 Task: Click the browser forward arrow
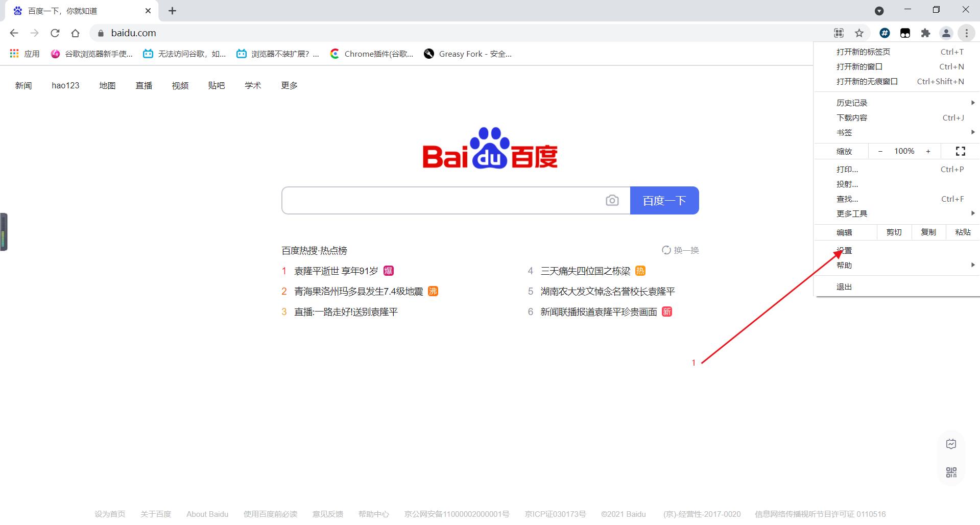click(35, 33)
